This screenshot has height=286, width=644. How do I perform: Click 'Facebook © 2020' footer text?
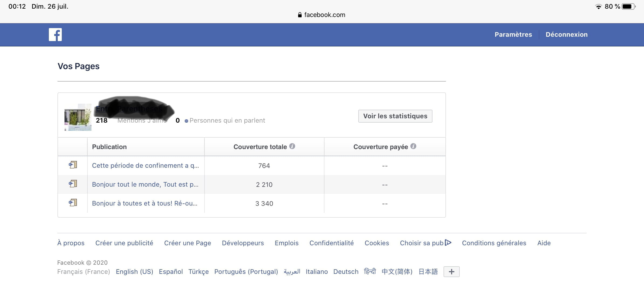coord(82,263)
